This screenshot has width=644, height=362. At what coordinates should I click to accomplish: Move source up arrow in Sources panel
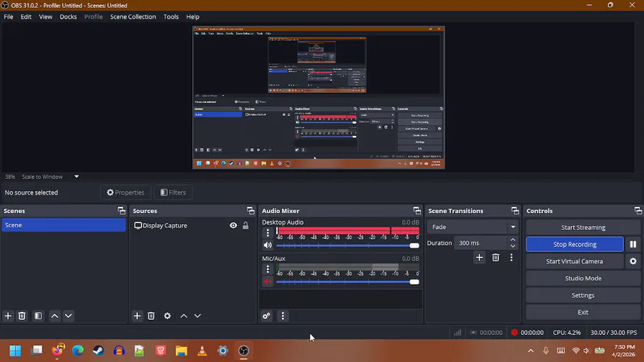pos(184,315)
